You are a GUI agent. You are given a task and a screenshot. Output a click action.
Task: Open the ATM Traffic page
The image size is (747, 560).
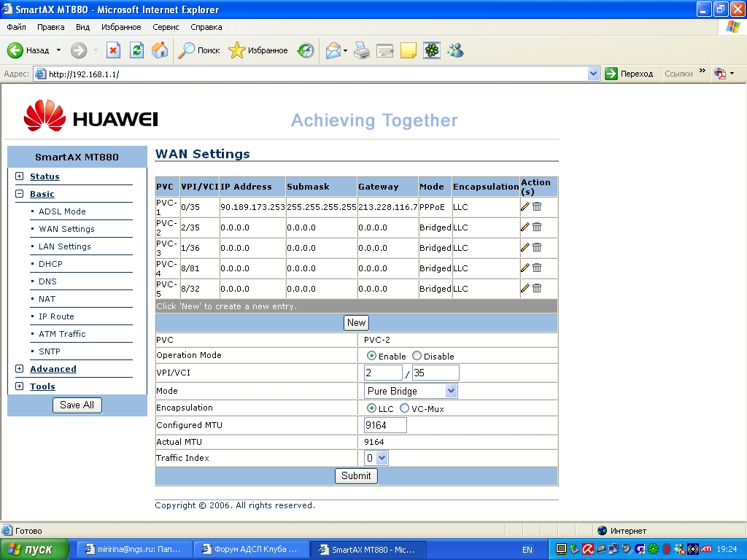point(63,334)
